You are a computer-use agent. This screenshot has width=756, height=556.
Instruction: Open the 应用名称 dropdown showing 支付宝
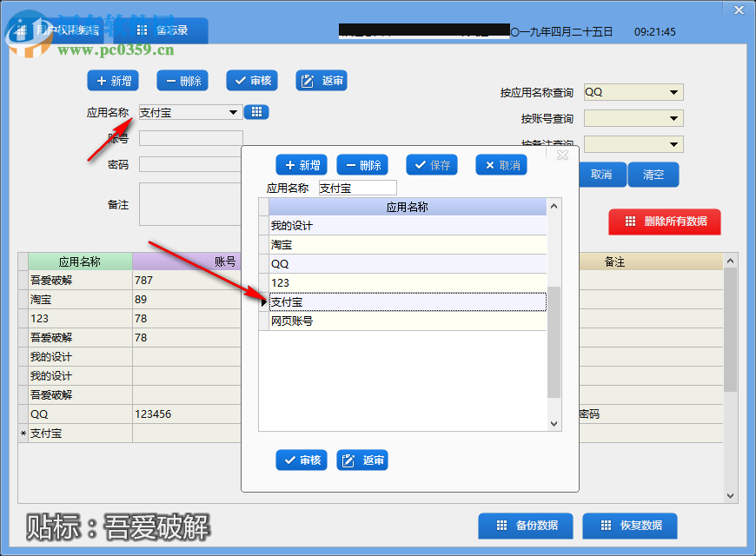[x=231, y=112]
